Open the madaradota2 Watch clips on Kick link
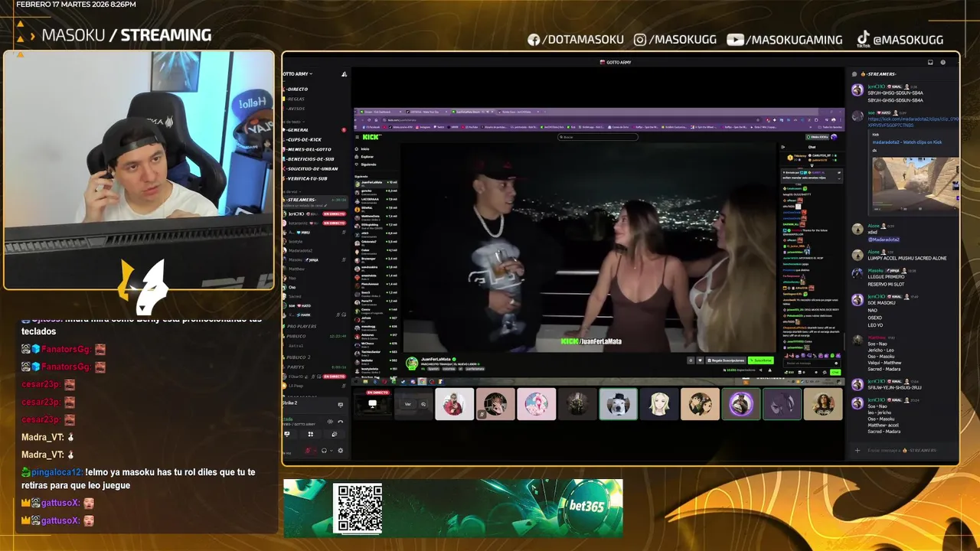The width and height of the screenshot is (980, 551). (907, 142)
